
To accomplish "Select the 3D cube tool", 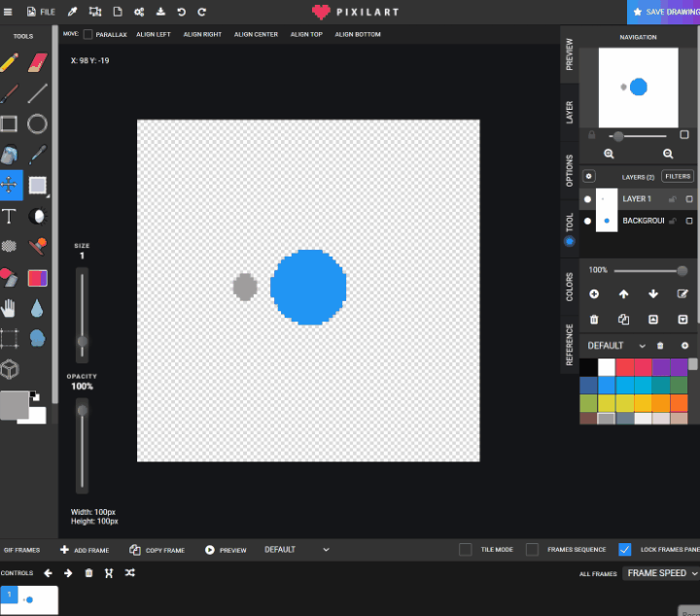I will pos(10,369).
